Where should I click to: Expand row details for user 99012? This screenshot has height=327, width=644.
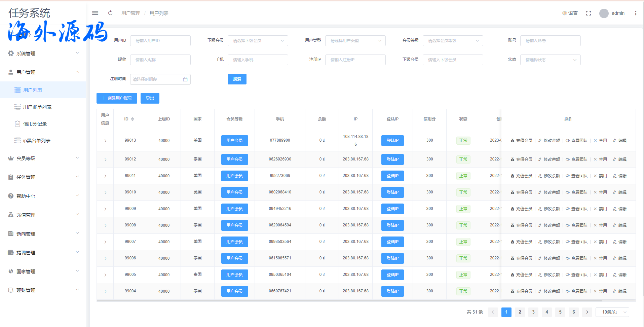click(105, 159)
